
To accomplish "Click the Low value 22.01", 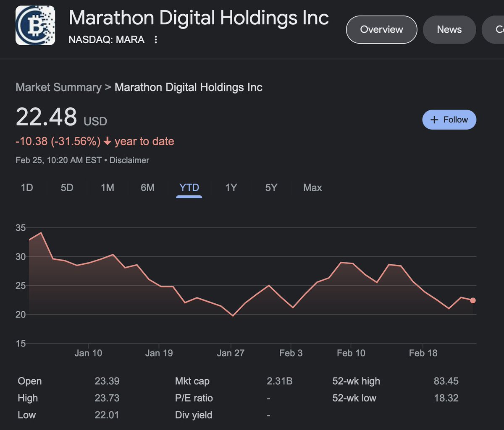I will [107, 415].
